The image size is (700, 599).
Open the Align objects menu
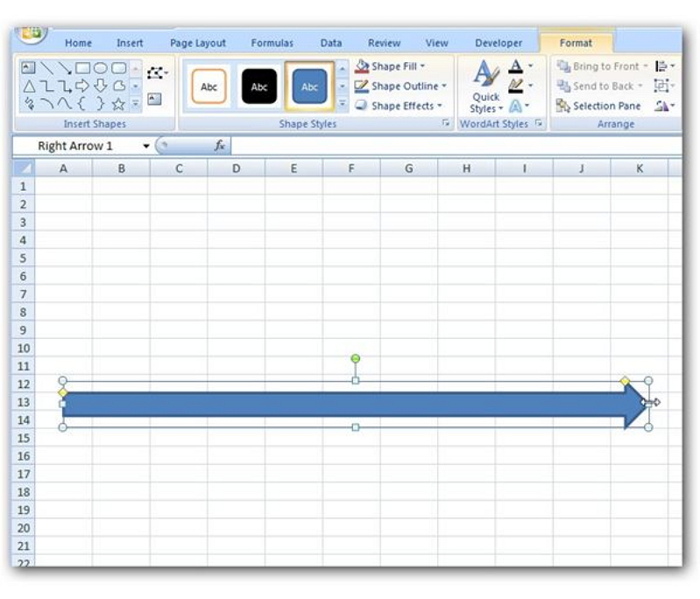[x=665, y=67]
